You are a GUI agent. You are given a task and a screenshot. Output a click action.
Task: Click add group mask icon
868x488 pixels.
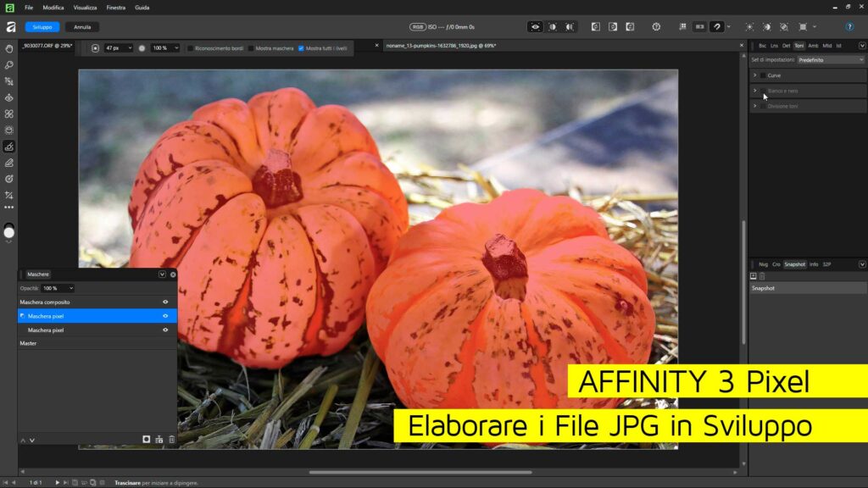(159, 440)
